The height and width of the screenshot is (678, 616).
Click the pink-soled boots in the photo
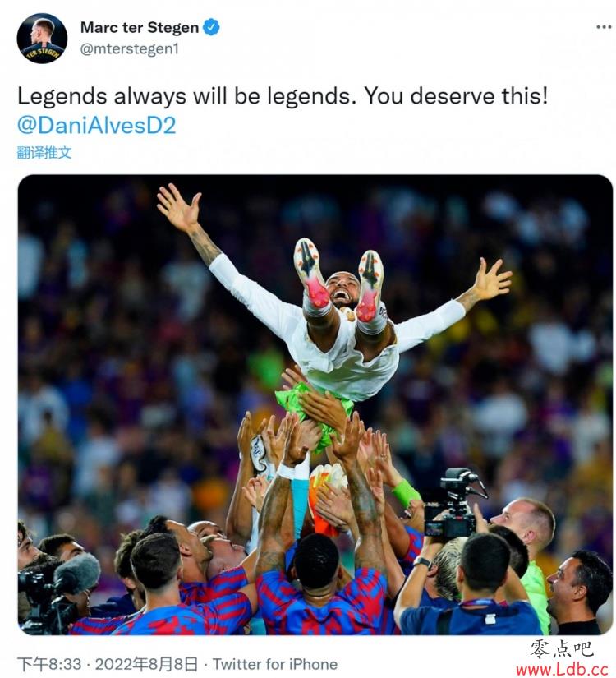pyautogui.click(x=339, y=279)
